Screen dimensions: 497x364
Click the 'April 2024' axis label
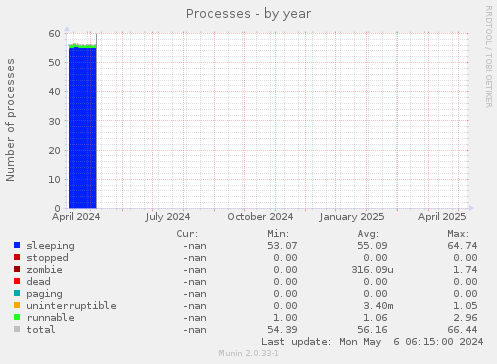click(x=76, y=217)
